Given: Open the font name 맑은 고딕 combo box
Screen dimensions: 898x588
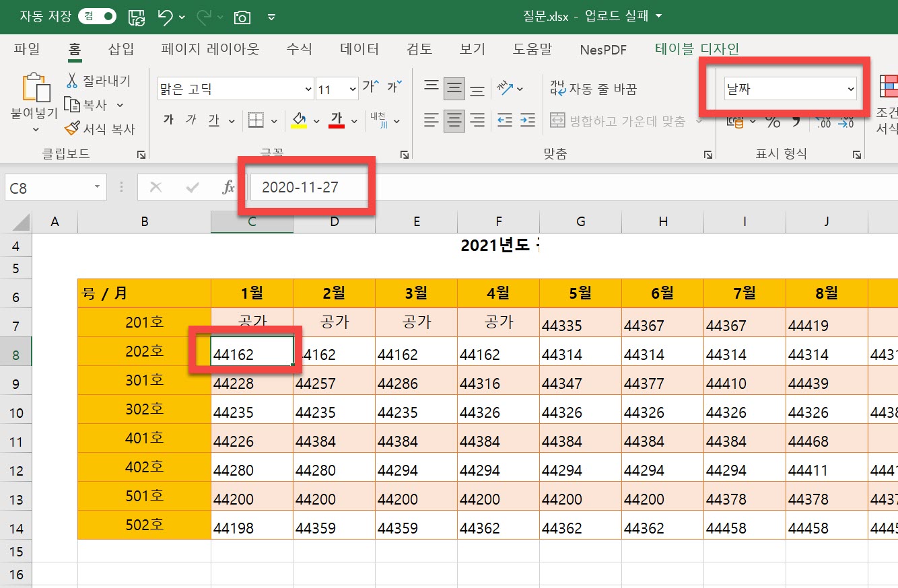Looking at the screenshot, I should pos(236,89).
